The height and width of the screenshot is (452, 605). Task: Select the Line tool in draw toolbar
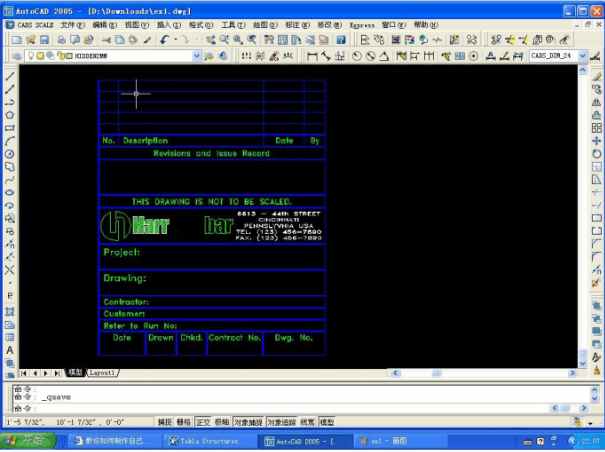point(10,76)
